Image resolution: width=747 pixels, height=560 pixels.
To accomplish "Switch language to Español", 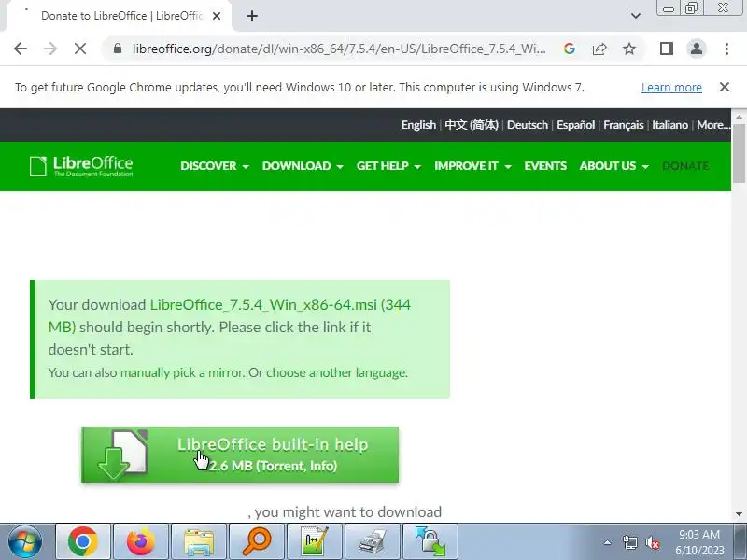I will click(575, 125).
